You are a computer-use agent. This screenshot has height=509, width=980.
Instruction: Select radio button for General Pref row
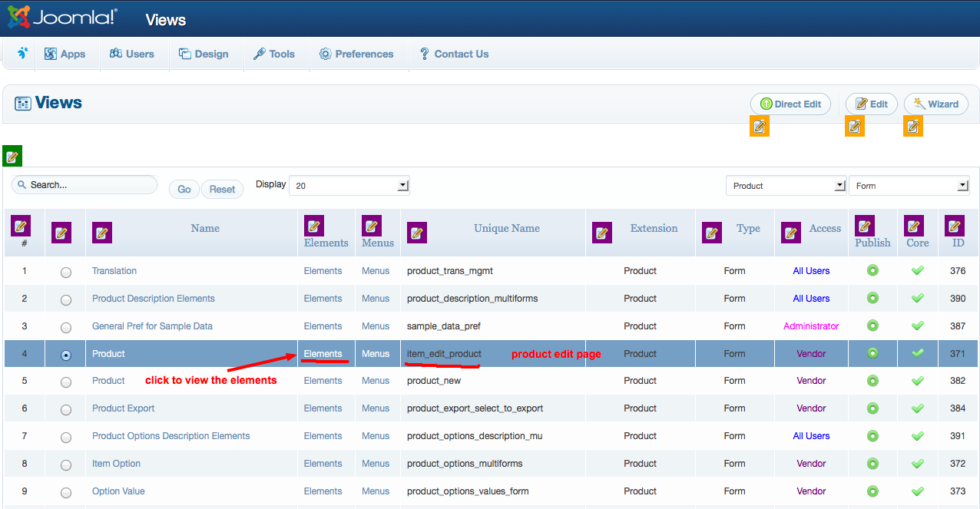[66, 327]
